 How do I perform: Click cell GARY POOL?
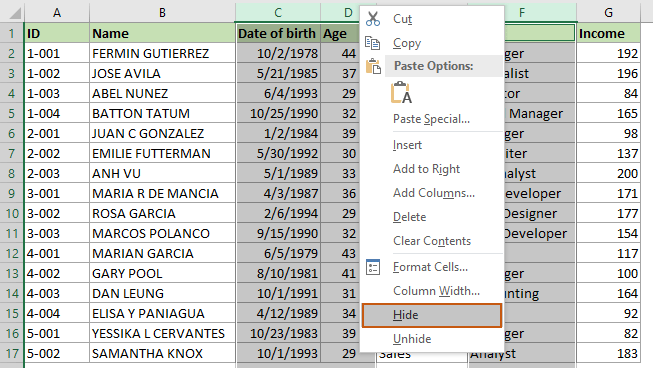pyautogui.click(x=162, y=273)
